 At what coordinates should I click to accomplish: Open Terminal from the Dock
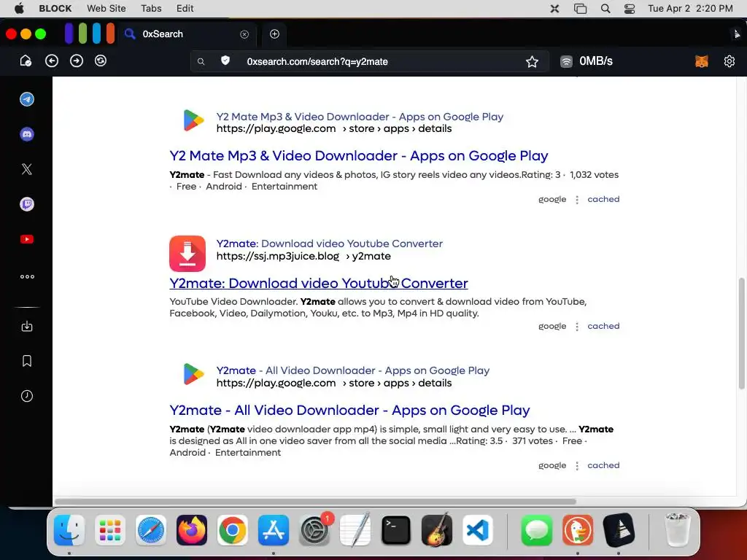point(396,530)
